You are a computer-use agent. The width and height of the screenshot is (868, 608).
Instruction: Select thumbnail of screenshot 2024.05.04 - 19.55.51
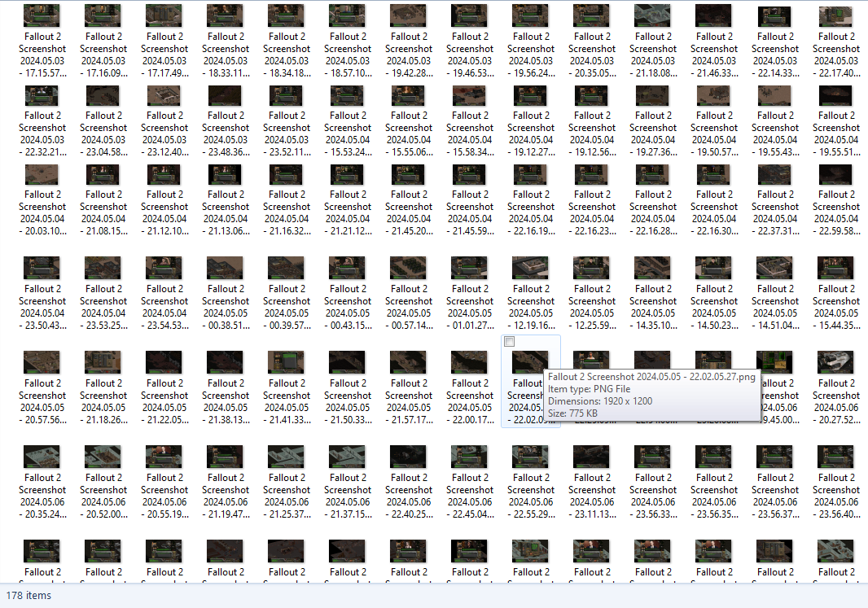pyautogui.click(x=836, y=94)
